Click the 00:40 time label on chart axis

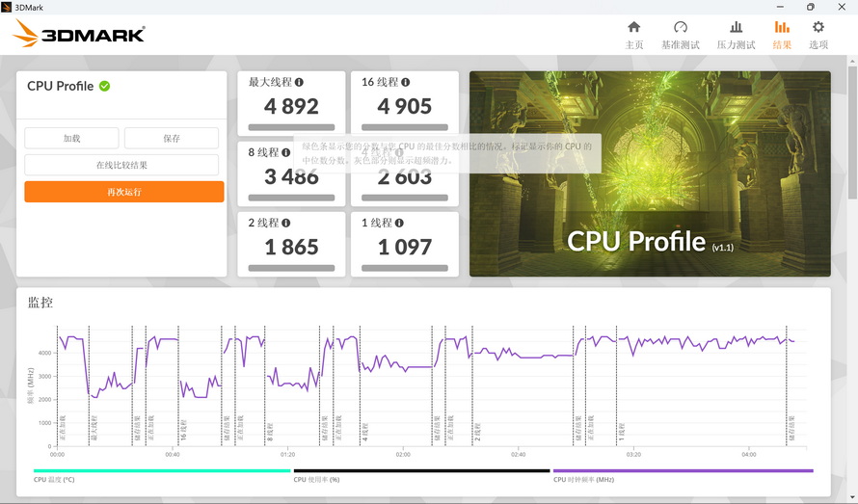point(173,454)
